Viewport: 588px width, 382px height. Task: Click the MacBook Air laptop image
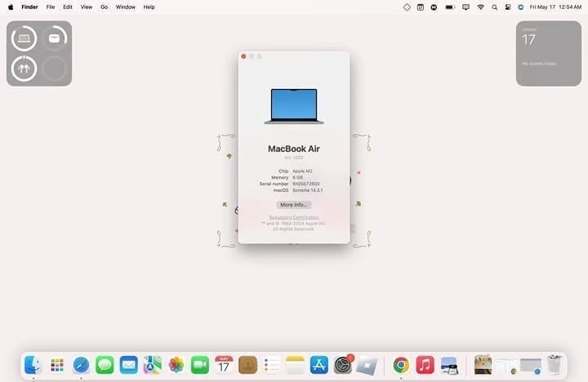pos(294,106)
